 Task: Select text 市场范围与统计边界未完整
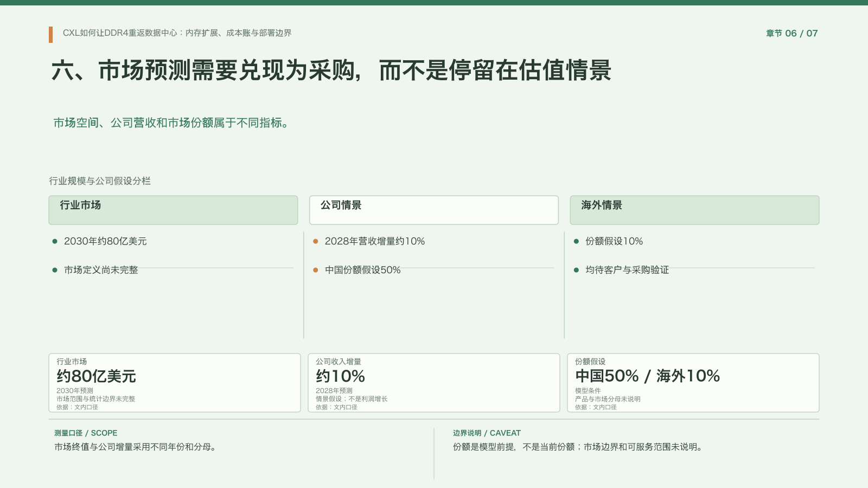click(95, 399)
